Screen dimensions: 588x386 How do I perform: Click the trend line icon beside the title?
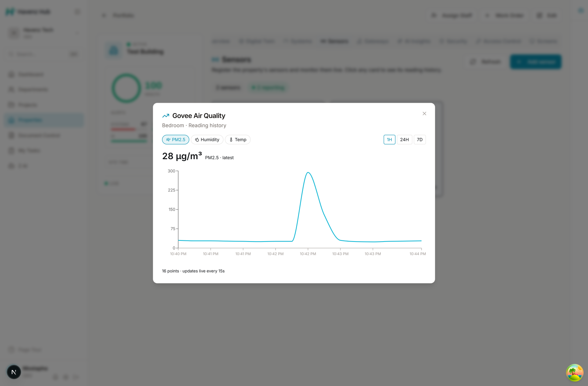pyautogui.click(x=166, y=116)
